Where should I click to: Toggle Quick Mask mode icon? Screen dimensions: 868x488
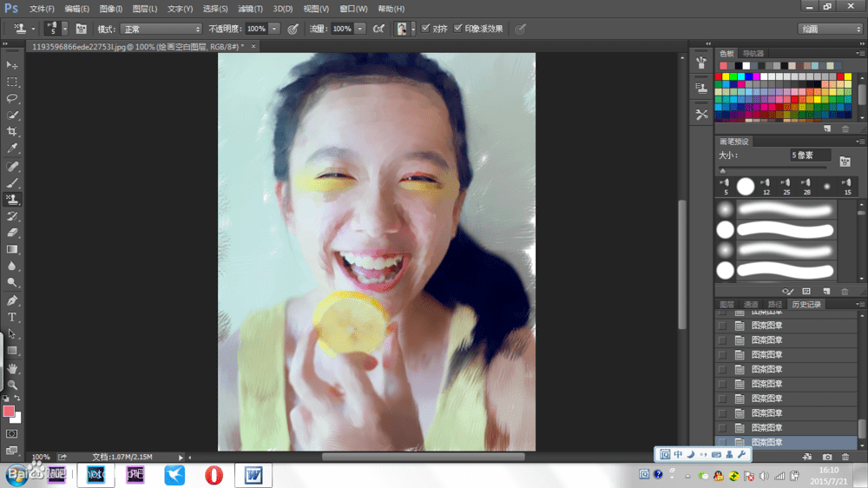click(x=11, y=433)
